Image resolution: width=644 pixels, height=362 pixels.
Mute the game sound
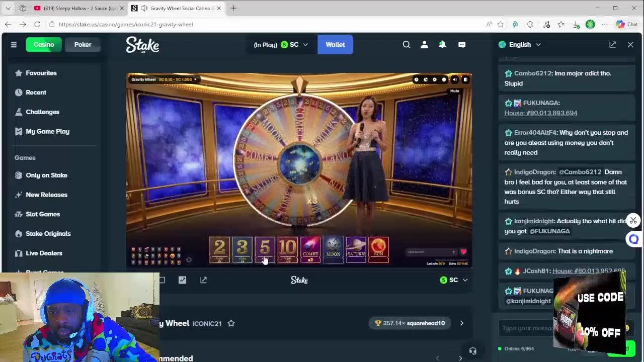[x=455, y=79]
